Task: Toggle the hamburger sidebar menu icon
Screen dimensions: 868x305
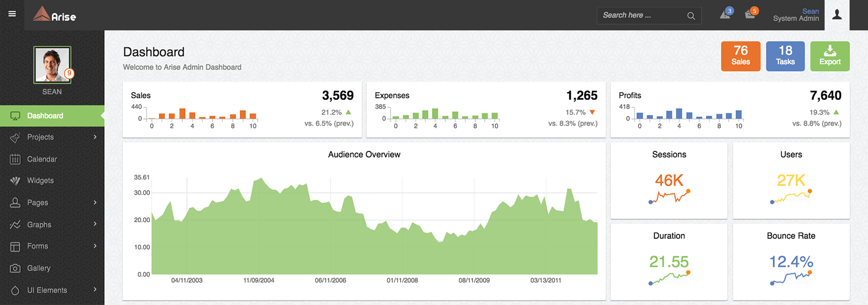Action: (12, 14)
